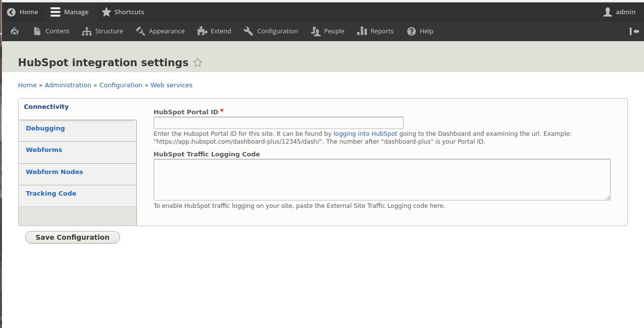
Task: Open the Reports admin section
Action: coord(375,31)
